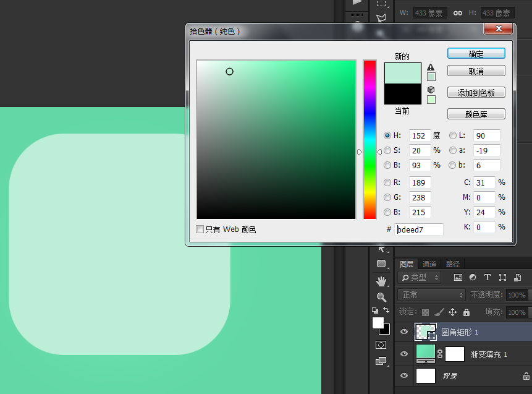The width and height of the screenshot is (532, 394).
Task: Click the 确定 button
Action: (476, 54)
